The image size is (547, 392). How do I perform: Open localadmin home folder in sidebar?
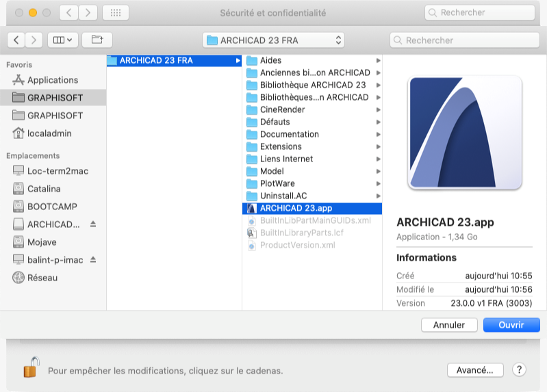pos(53,133)
